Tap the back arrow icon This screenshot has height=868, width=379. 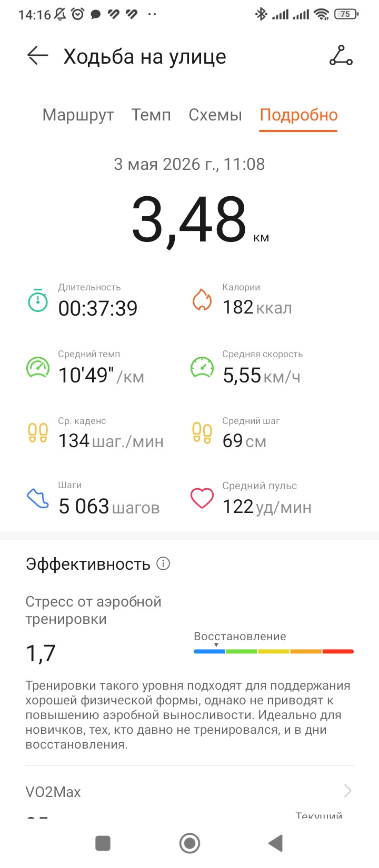[x=37, y=55]
